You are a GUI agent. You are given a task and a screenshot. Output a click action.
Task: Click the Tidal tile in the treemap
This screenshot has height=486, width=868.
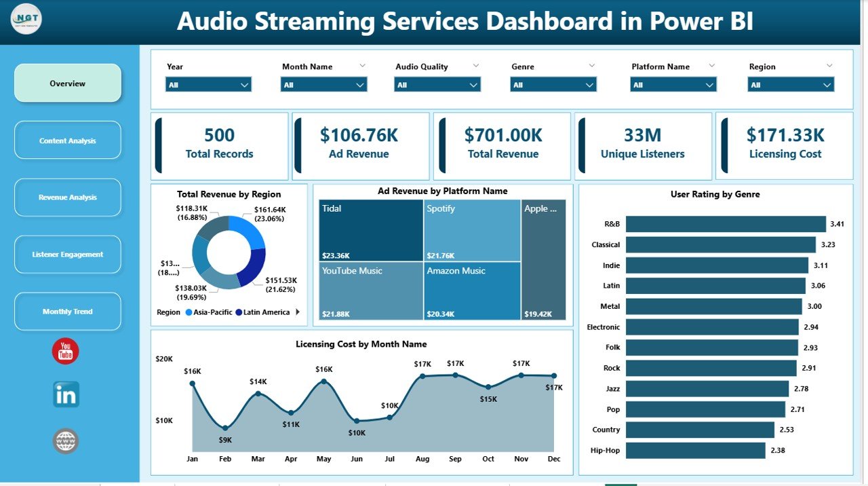pos(370,231)
